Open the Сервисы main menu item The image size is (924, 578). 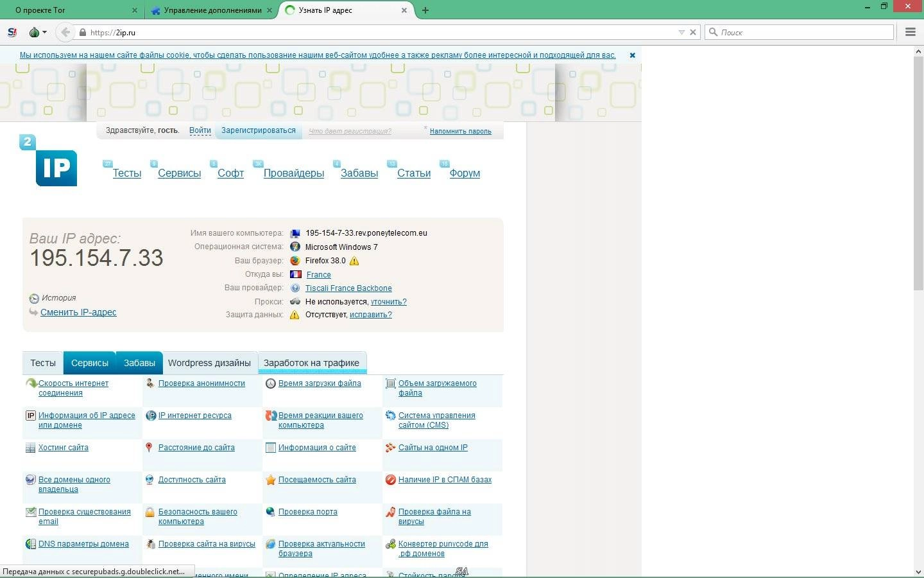(x=180, y=173)
